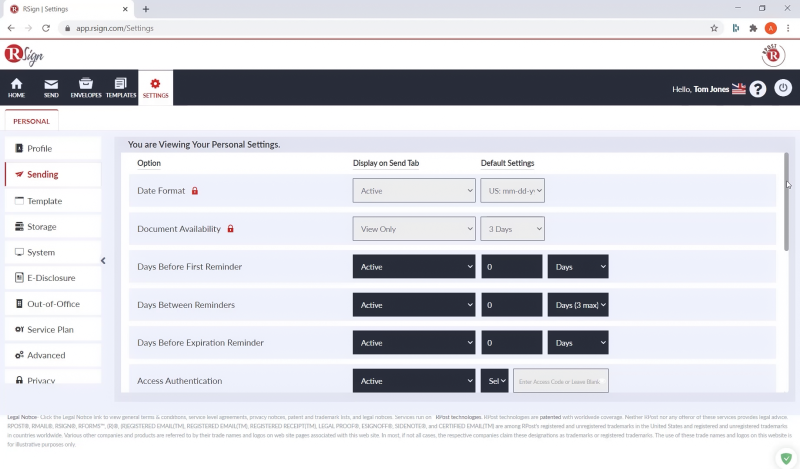Reload the page
800x469 pixels.
click(46, 28)
